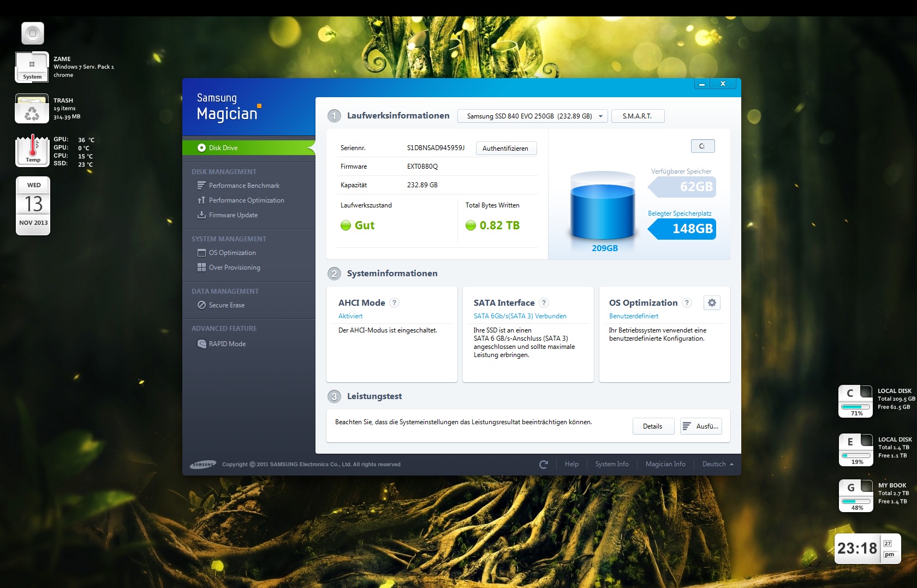Click SATA 6Gb/s(SATA 3) Verbunden text

click(520, 316)
